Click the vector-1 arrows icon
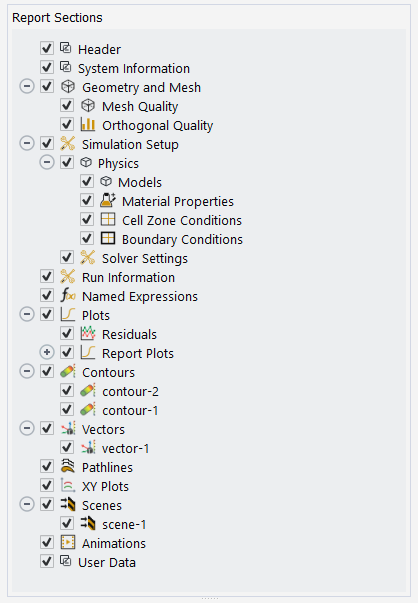The width and height of the screenshot is (418, 603). [x=88, y=448]
